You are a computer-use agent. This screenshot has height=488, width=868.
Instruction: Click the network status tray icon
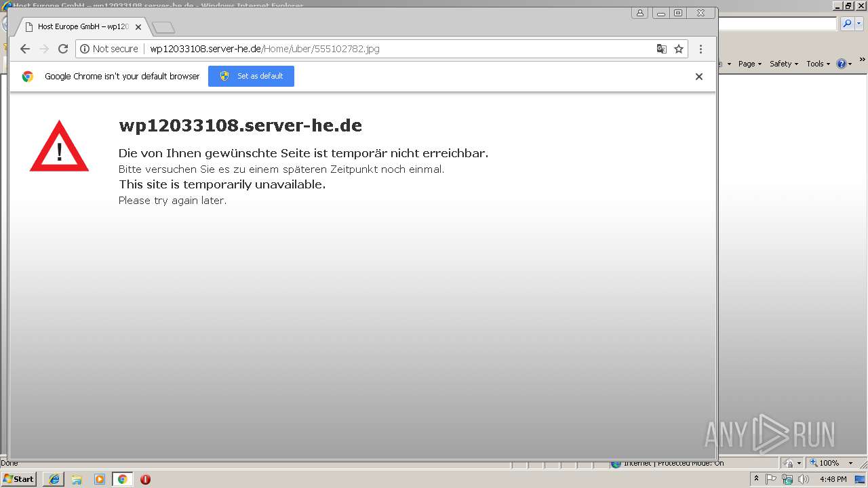(x=787, y=479)
